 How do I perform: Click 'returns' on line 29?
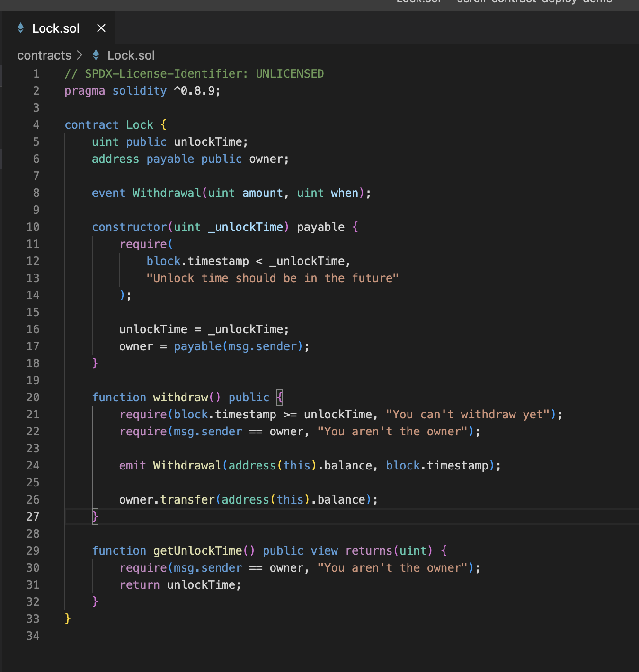(x=369, y=551)
